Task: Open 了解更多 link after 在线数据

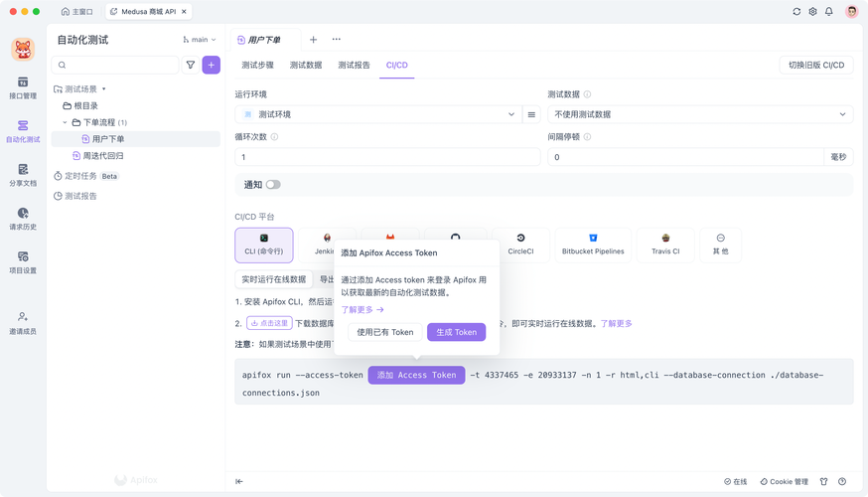Action: point(616,324)
